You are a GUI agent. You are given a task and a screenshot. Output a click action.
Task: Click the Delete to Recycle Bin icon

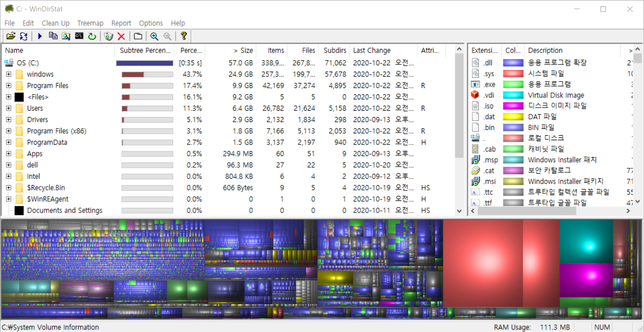(108, 36)
